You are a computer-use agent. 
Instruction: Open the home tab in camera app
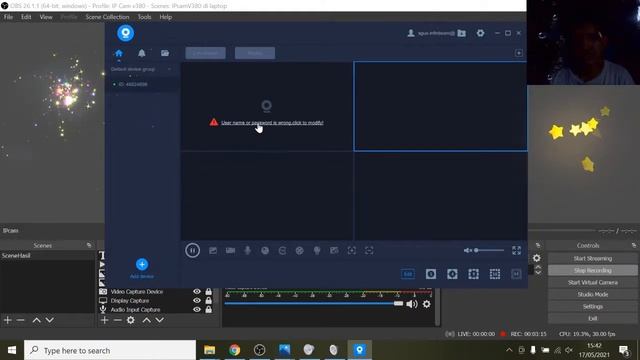tap(119, 53)
